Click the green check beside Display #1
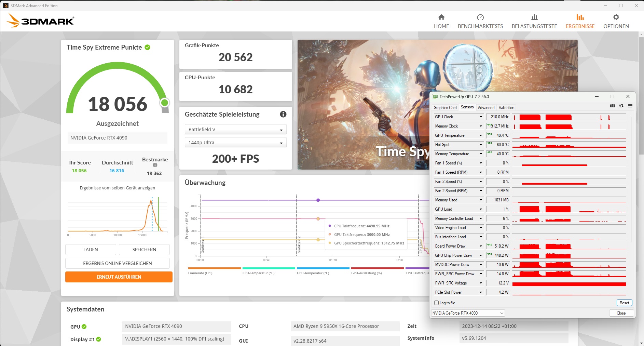This screenshot has width=644, height=346. click(x=98, y=339)
